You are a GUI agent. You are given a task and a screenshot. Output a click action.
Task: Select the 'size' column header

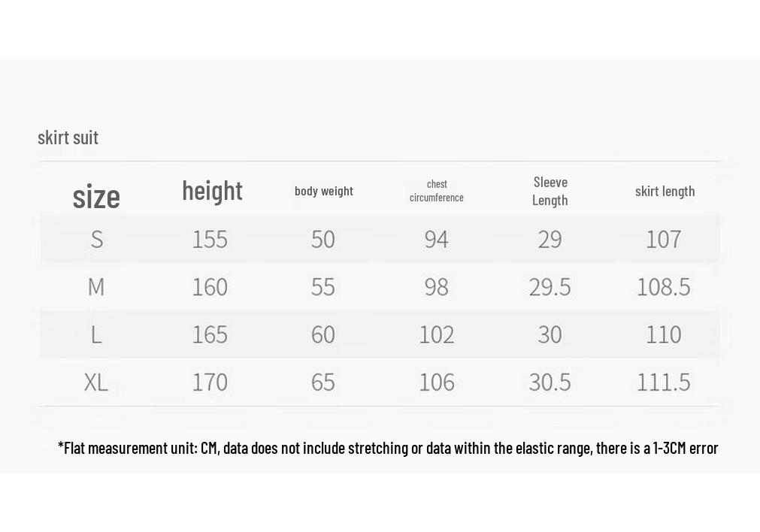pos(96,197)
